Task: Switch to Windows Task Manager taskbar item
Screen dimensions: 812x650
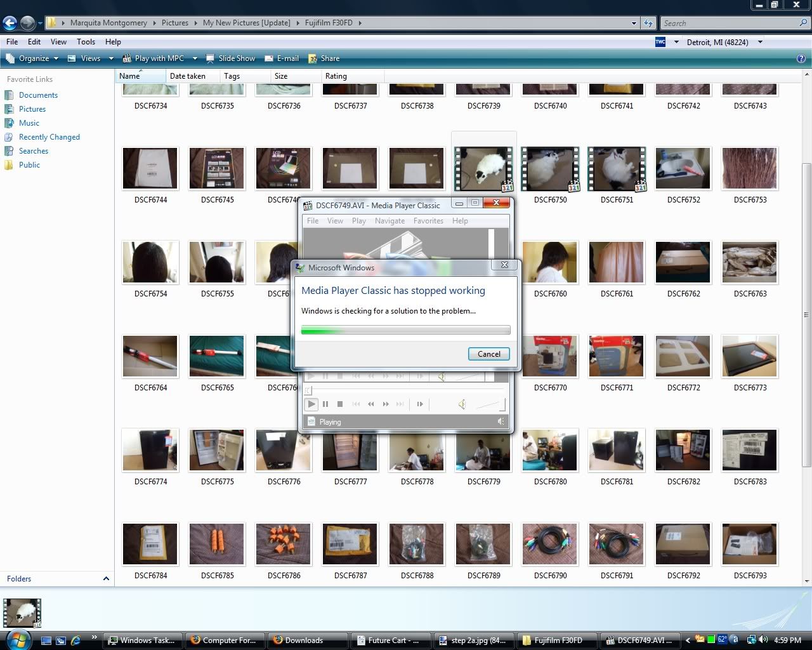Action: click(x=143, y=640)
